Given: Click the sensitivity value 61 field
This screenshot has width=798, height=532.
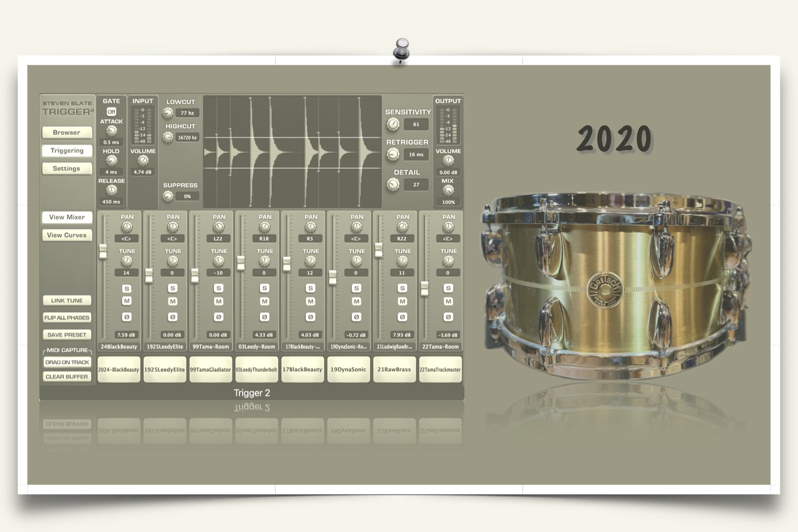Looking at the screenshot, I should [x=416, y=124].
